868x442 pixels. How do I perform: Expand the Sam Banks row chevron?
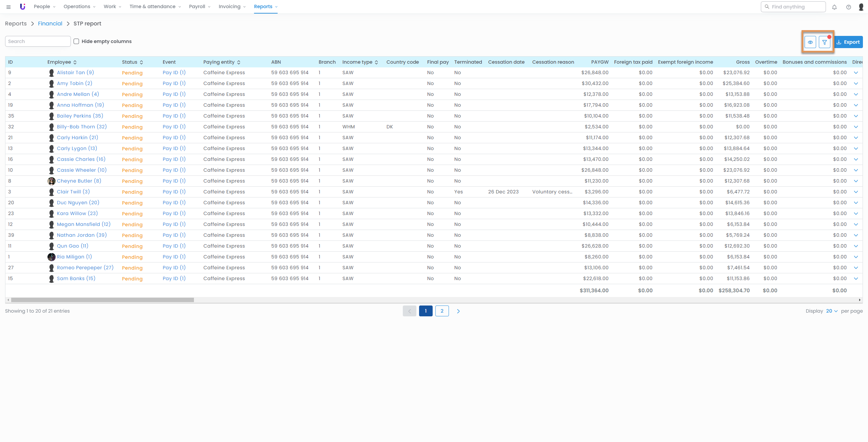(x=856, y=278)
